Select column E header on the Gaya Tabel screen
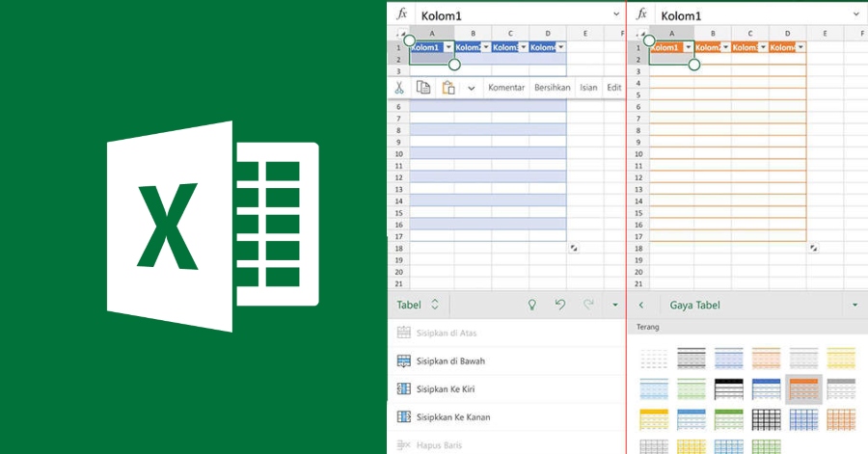The height and width of the screenshot is (454, 868). coord(825,34)
